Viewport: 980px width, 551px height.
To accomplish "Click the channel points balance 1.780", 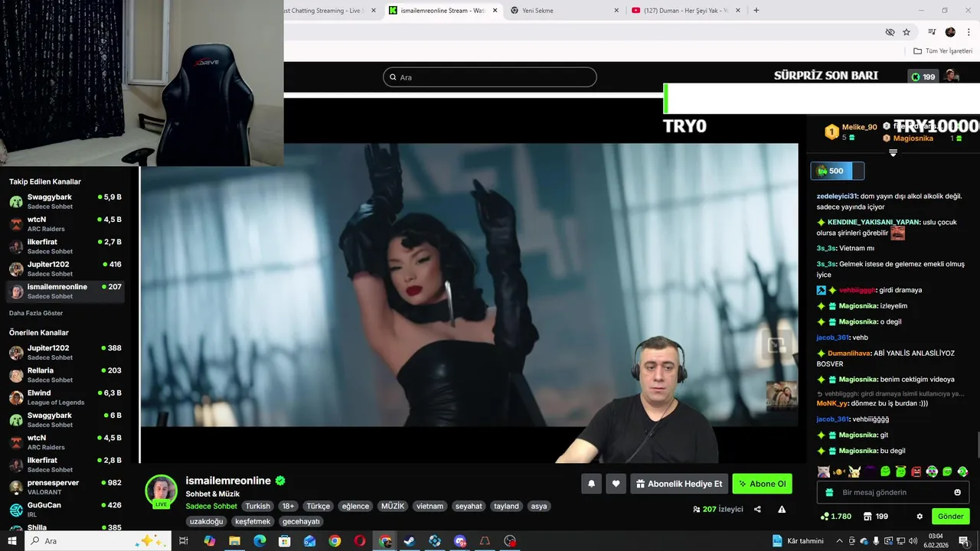I will click(835, 516).
